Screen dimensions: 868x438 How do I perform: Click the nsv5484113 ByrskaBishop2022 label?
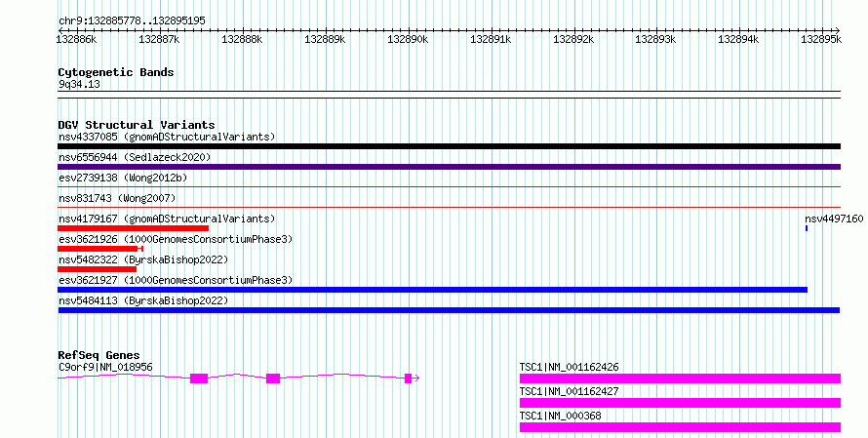coord(143,300)
